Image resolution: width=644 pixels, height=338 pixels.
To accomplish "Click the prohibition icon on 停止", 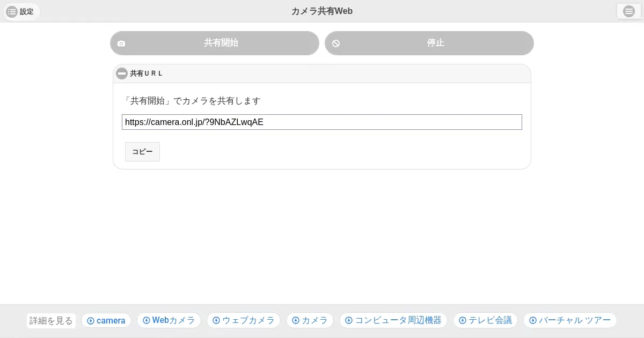I will (336, 43).
